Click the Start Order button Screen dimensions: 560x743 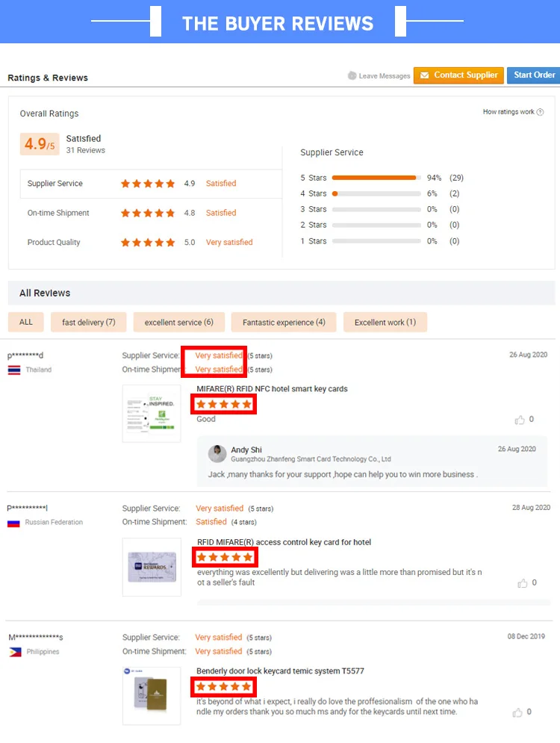[534, 75]
